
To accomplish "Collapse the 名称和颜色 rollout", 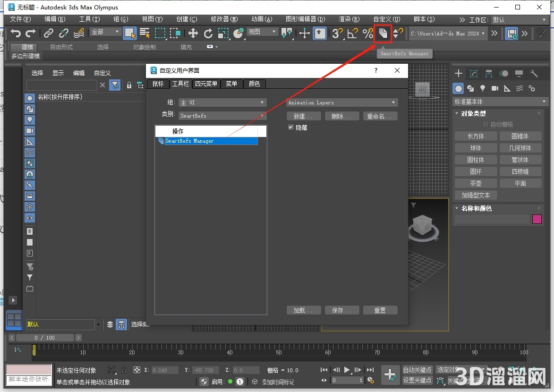I will click(x=476, y=208).
